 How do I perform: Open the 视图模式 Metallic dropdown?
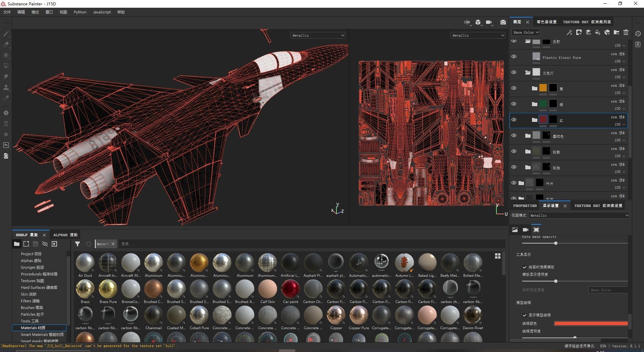tap(579, 215)
